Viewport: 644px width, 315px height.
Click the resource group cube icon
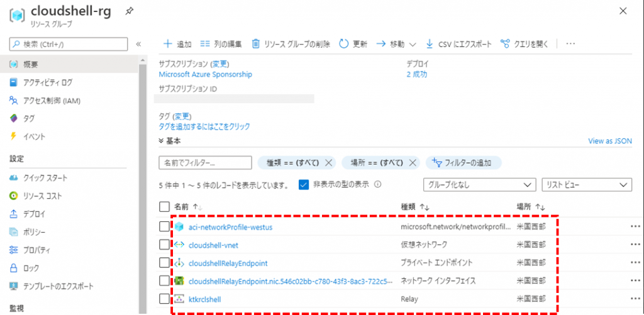point(18,16)
